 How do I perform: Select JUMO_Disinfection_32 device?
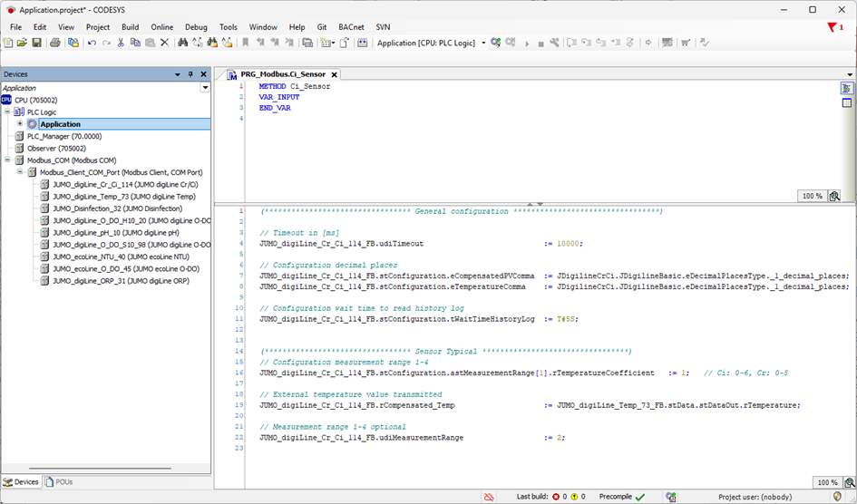(118, 208)
